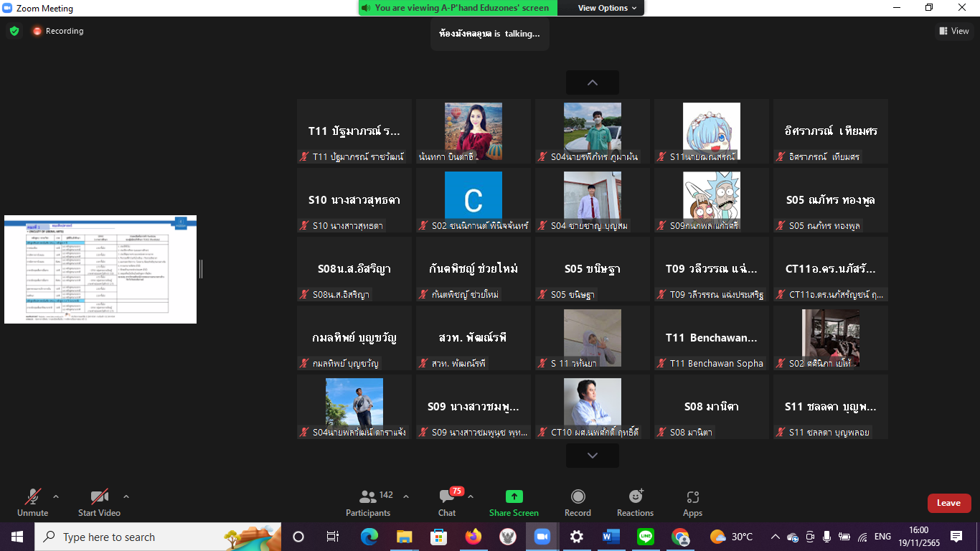Click the divider handle beside shared screen

(201, 269)
